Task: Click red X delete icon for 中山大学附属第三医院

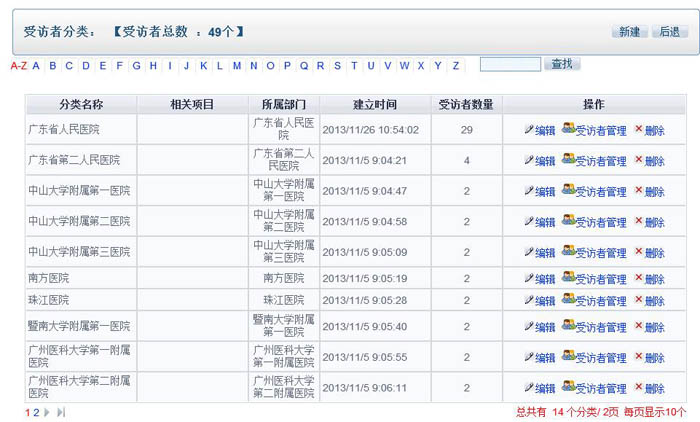Action: (639, 251)
